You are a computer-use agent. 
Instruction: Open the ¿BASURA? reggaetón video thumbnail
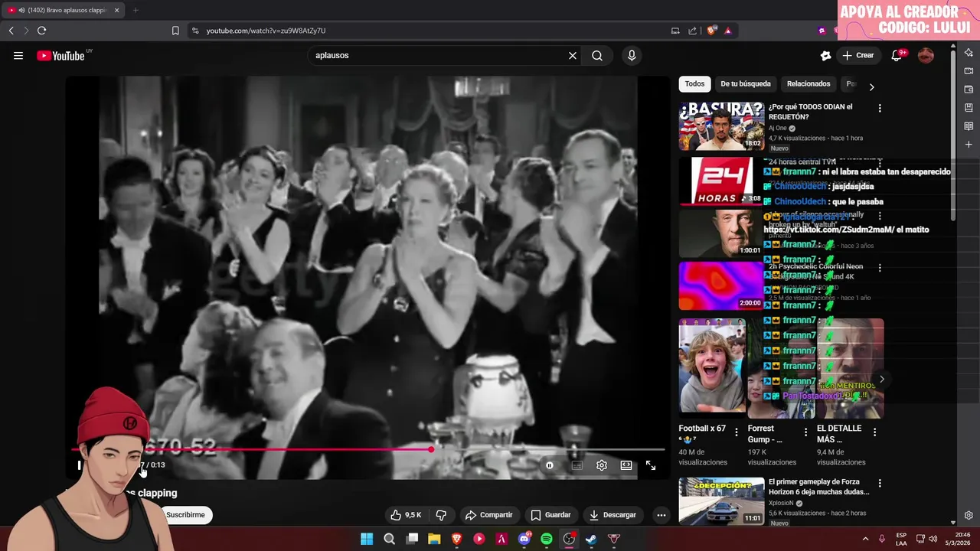pyautogui.click(x=721, y=126)
